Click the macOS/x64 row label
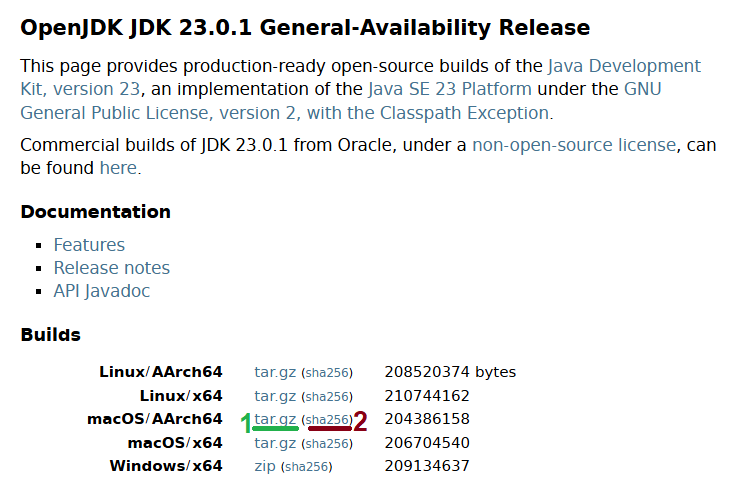Image resolution: width=729 pixels, height=503 pixels. tap(175, 443)
